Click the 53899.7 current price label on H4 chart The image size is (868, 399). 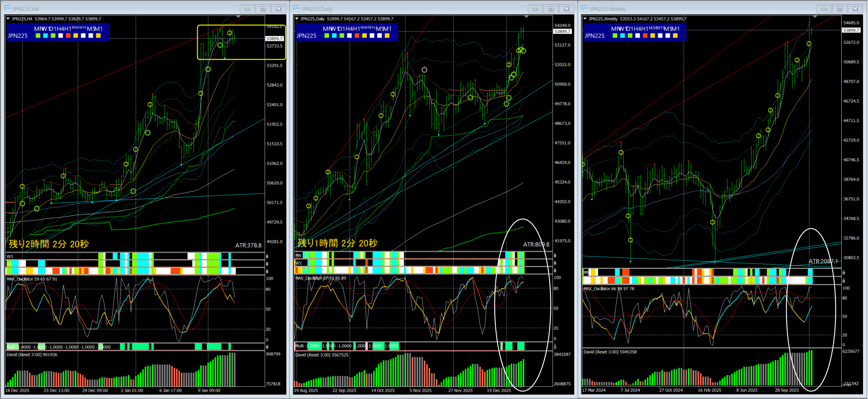pos(275,39)
